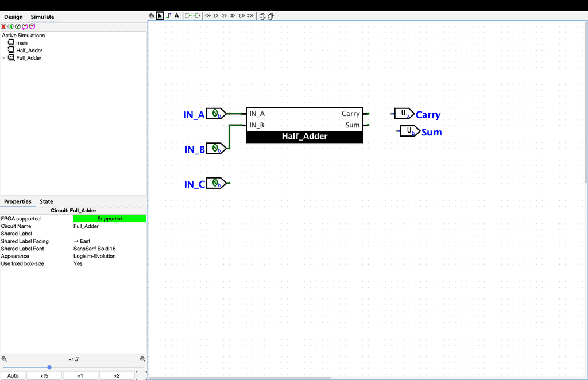Select the Poke tool hand icon
The image size is (588, 380).
pyautogui.click(x=152, y=16)
